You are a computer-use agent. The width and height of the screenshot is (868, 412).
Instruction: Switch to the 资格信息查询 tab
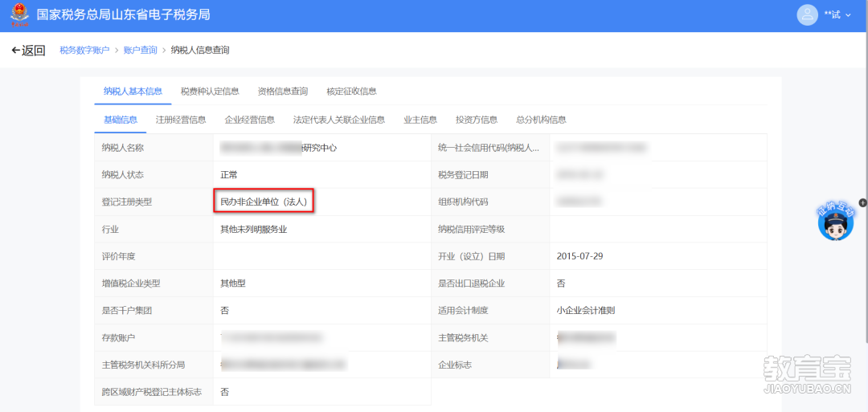282,92
